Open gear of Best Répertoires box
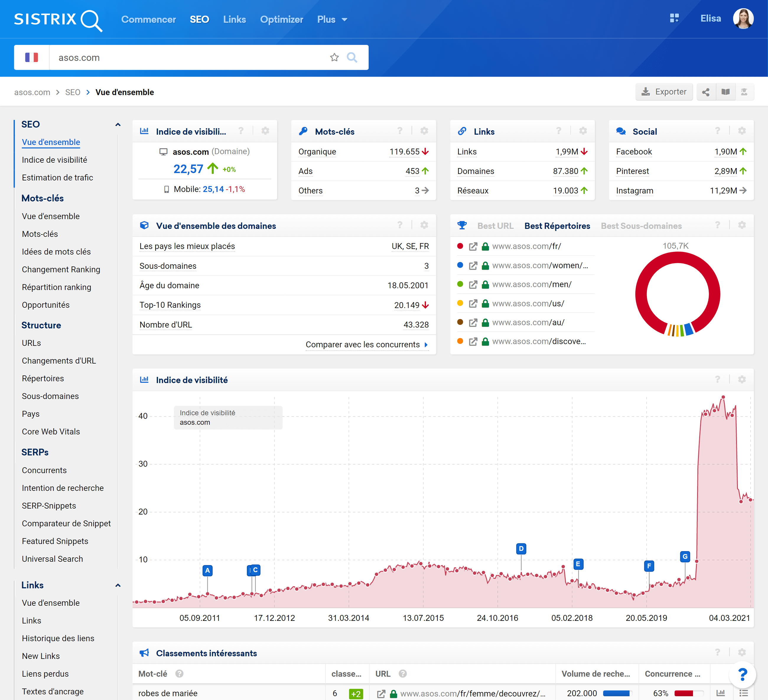Viewport: 768px width, 700px height. coord(742,225)
